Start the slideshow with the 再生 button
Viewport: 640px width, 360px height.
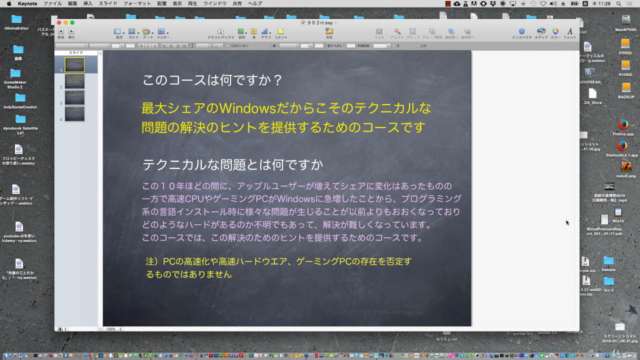pos(71,32)
